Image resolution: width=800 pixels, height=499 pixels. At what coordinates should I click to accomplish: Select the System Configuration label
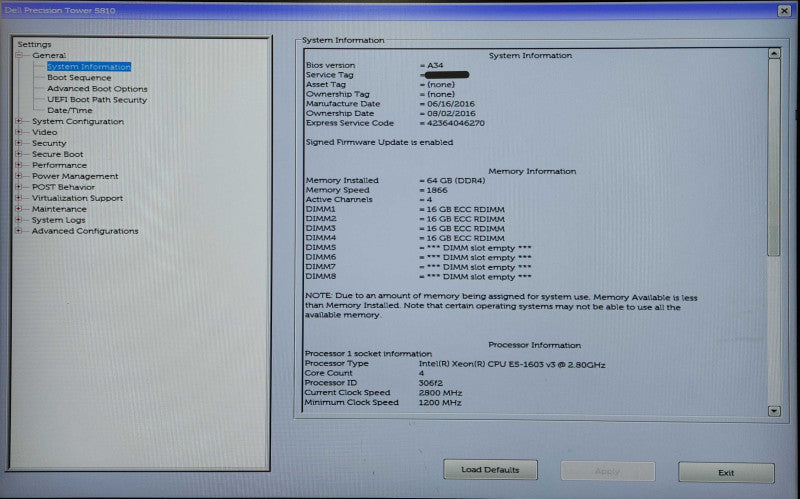click(x=78, y=121)
